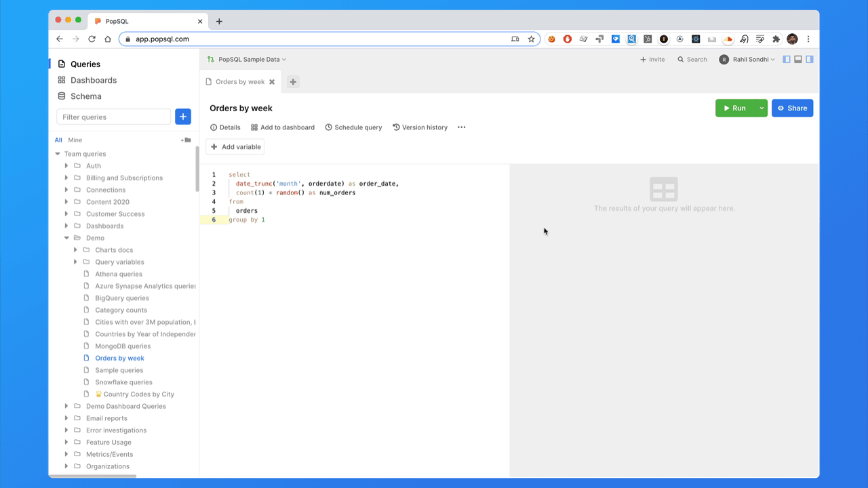Toggle the bottom panel layout icon
The height and width of the screenshot is (488, 868).
pos(798,60)
